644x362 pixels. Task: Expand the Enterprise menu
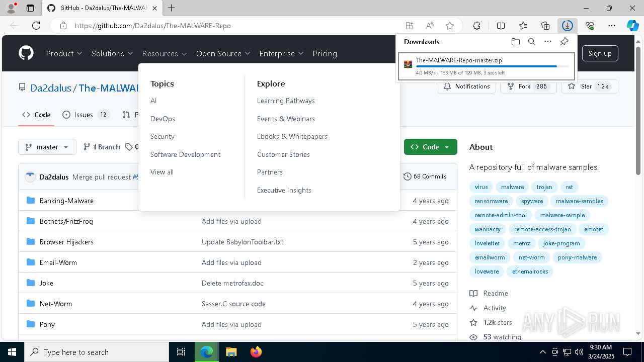pos(281,53)
